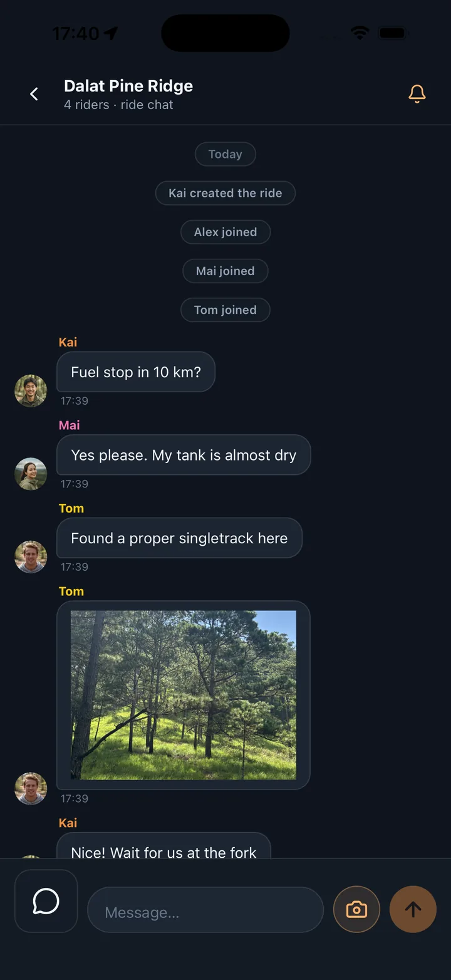Focus the Message input field

205,910
